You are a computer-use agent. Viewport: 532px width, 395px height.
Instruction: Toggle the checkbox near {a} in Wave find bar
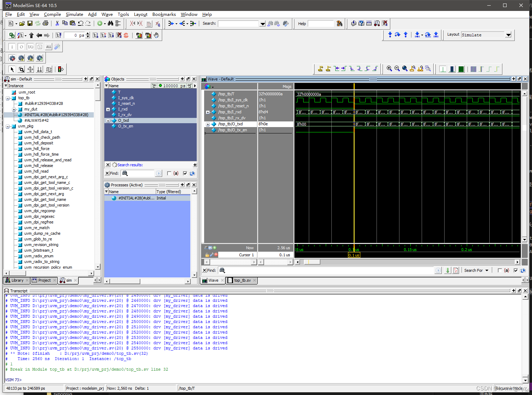(500, 270)
